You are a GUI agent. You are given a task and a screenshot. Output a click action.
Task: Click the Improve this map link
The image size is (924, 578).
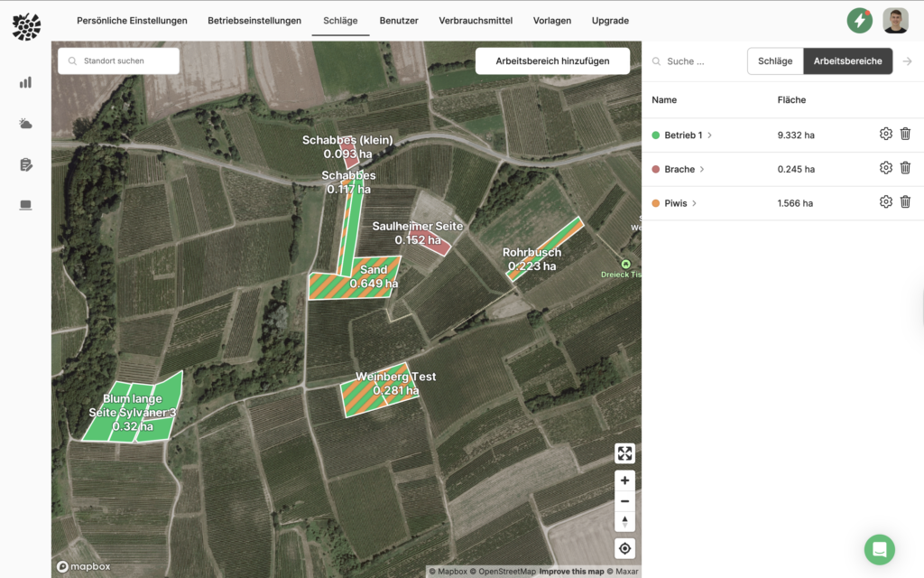(x=571, y=572)
